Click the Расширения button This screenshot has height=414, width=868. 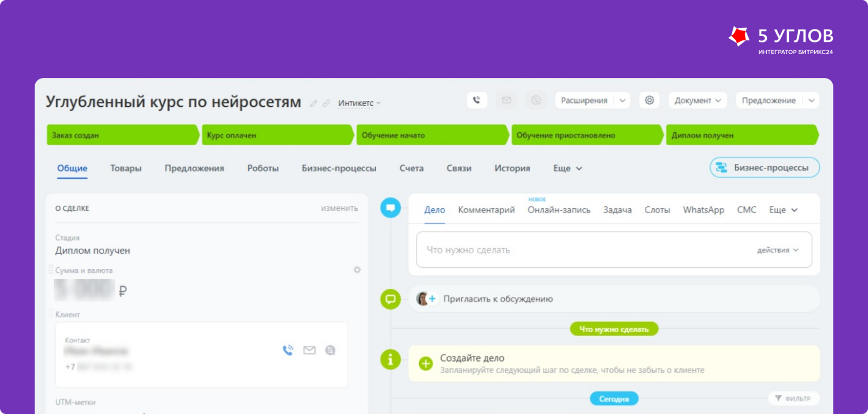pyautogui.click(x=584, y=100)
